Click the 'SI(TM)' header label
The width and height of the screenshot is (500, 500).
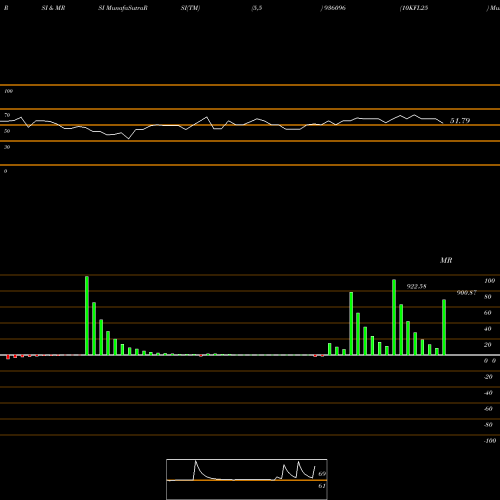click(190, 8)
